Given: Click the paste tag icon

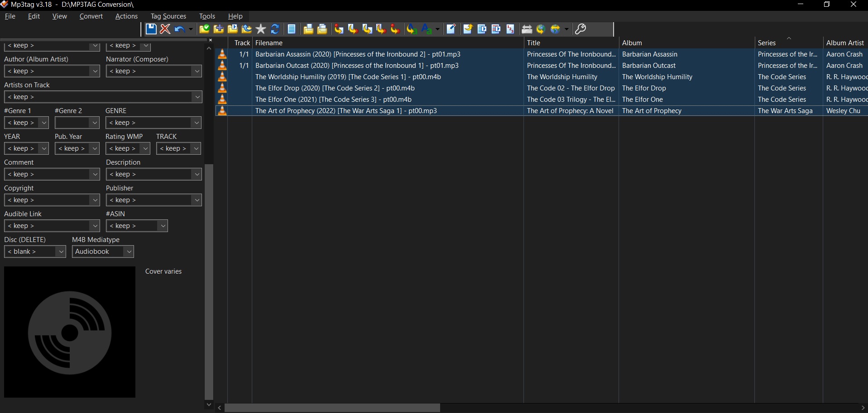Looking at the screenshot, I should [322, 29].
